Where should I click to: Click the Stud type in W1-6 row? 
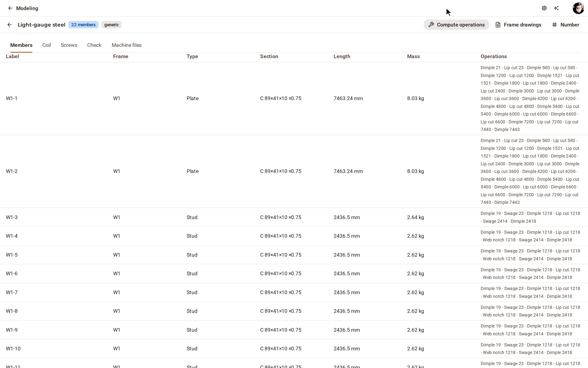tap(192, 274)
